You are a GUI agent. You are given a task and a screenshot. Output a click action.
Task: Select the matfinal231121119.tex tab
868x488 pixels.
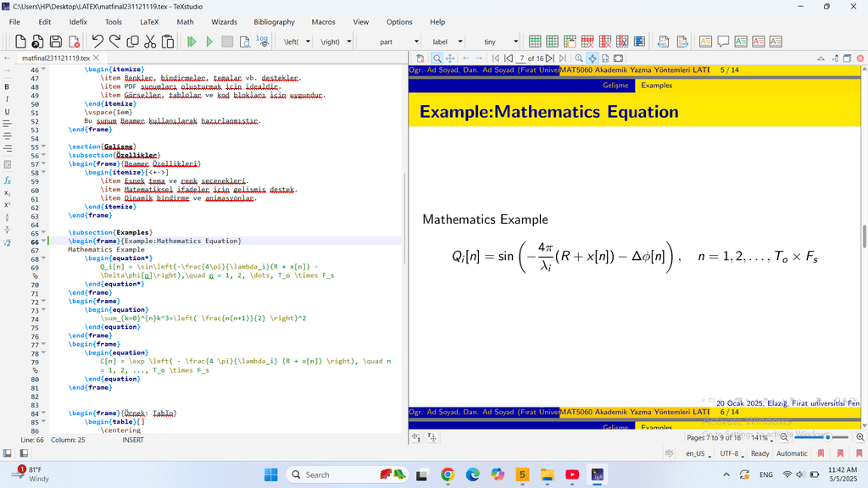tap(55, 58)
